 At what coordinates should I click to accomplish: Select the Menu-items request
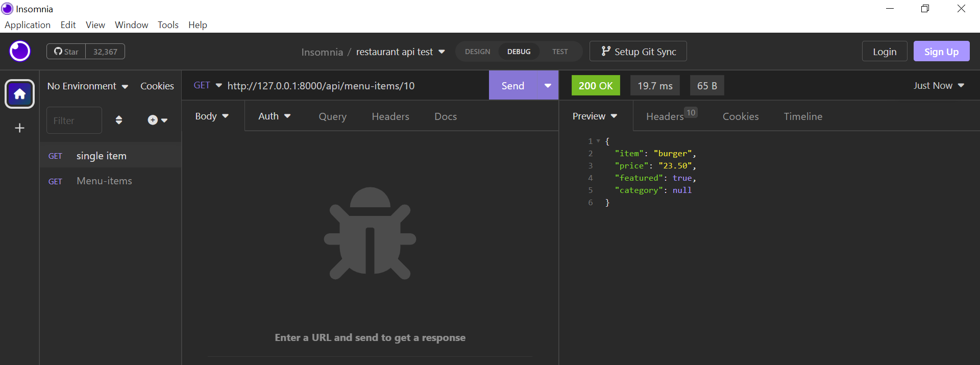pyautogui.click(x=111, y=181)
